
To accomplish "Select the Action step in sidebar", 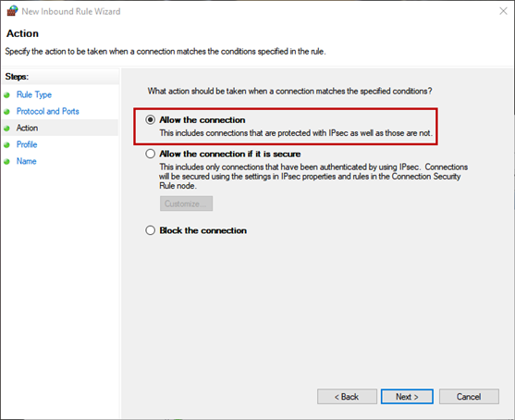I will pyautogui.click(x=27, y=128).
